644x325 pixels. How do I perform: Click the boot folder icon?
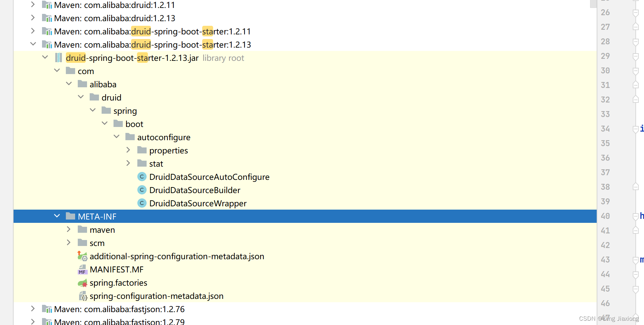pos(118,124)
